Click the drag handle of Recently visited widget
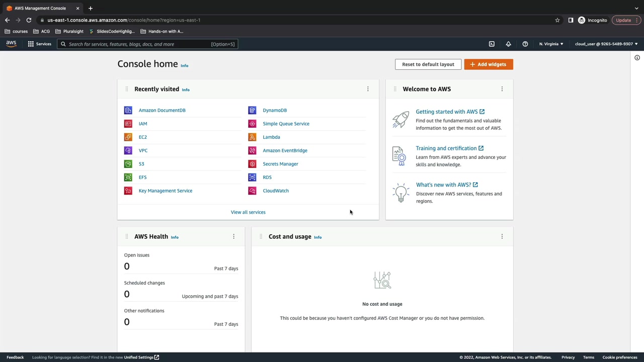The width and height of the screenshot is (644, 362). (x=127, y=89)
